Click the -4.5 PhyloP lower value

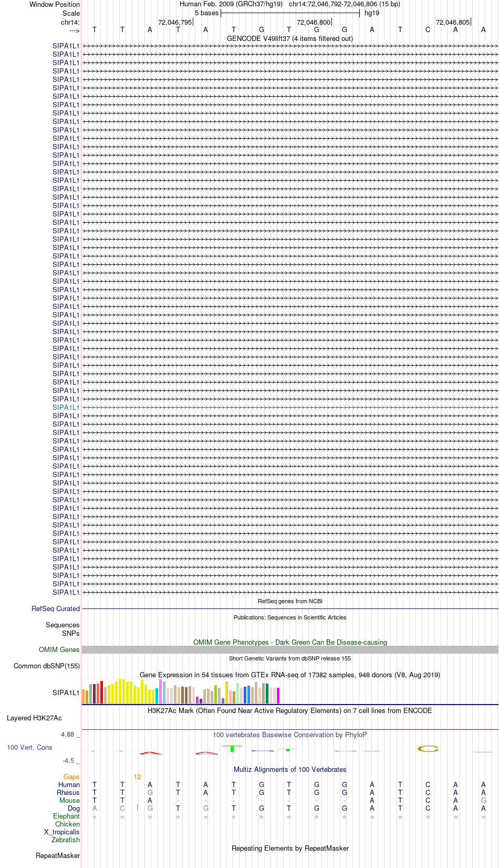68,760
